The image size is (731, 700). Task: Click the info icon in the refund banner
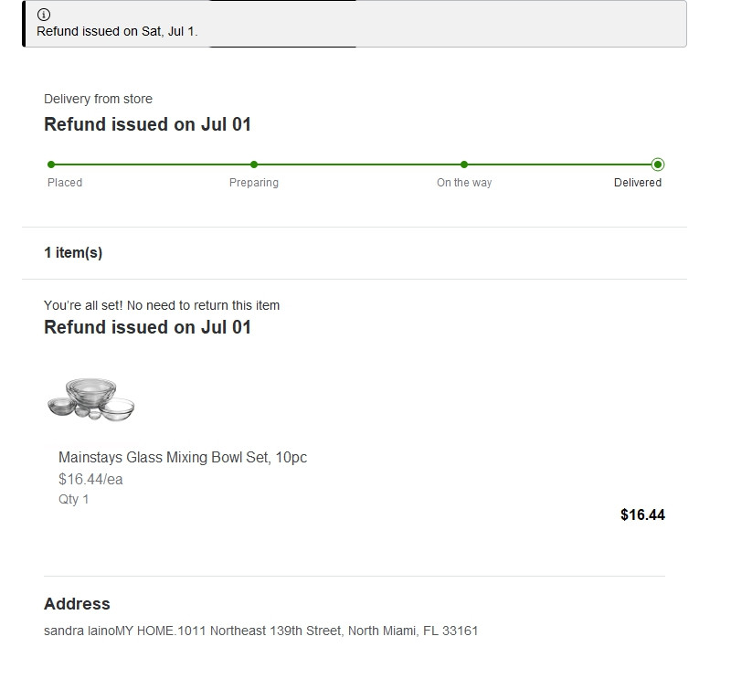pyautogui.click(x=44, y=15)
